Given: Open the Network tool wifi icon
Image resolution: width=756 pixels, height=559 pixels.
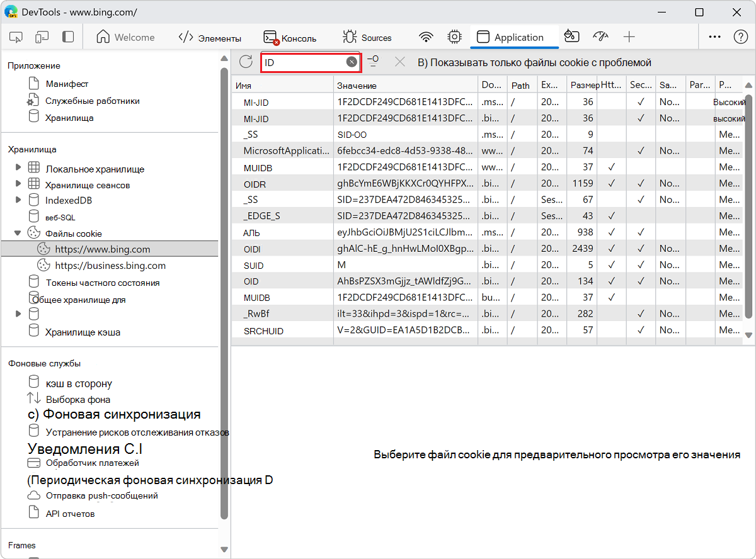Looking at the screenshot, I should click(427, 37).
